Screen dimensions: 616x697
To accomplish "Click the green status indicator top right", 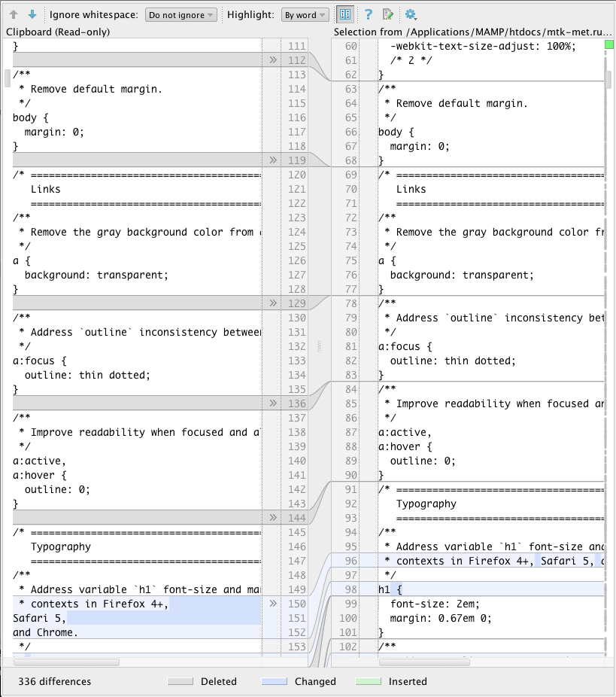I will [609, 46].
